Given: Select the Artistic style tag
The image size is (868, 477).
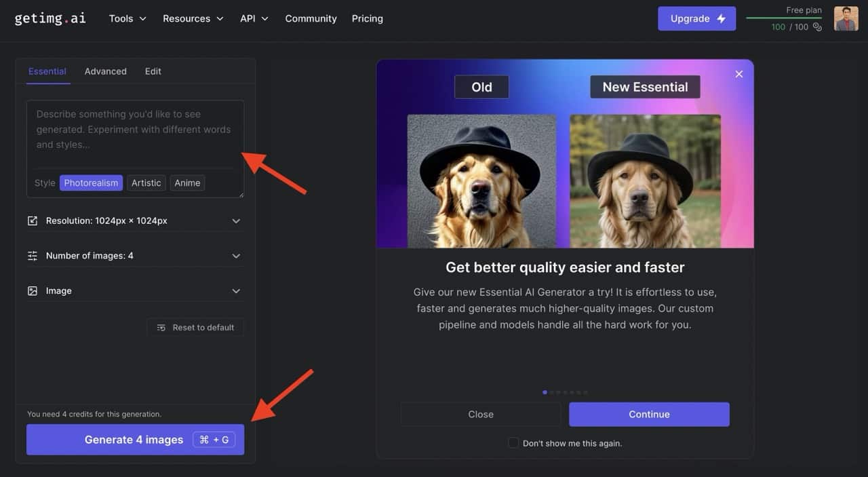Looking at the screenshot, I should point(146,183).
